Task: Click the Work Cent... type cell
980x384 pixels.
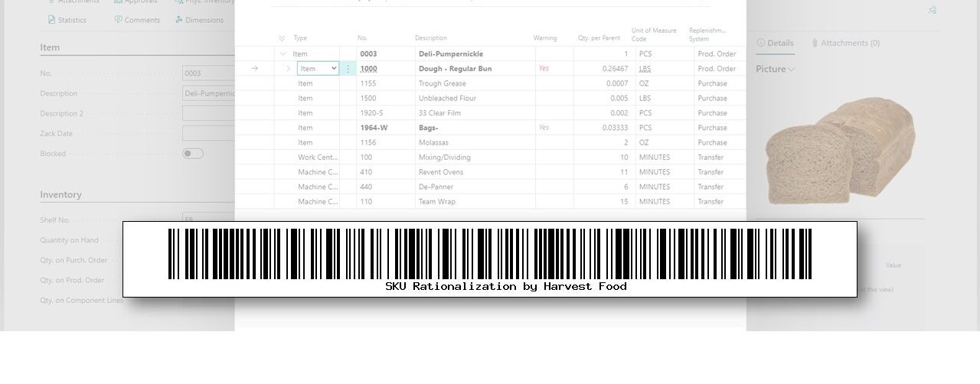Action: click(x=317, y=158)
